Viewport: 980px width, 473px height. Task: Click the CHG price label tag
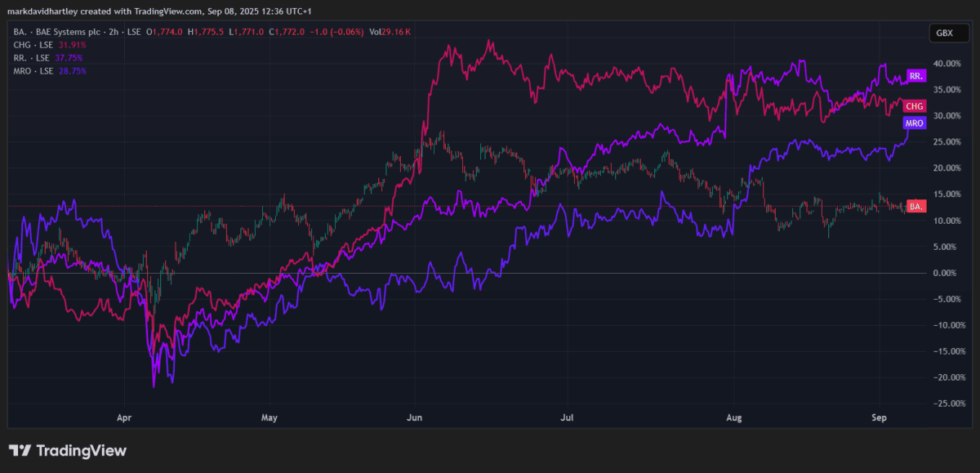point(915,106)
